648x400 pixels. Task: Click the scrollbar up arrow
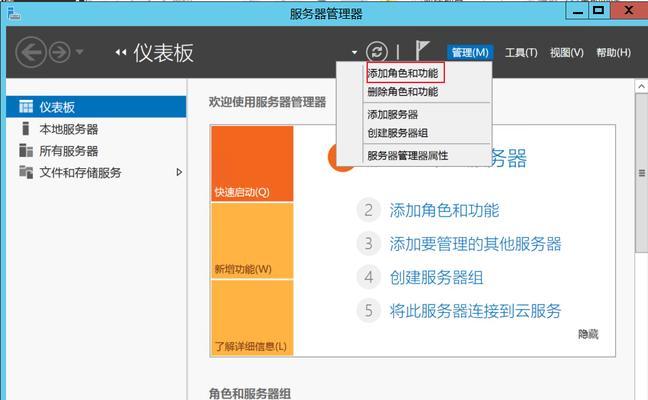641,86
